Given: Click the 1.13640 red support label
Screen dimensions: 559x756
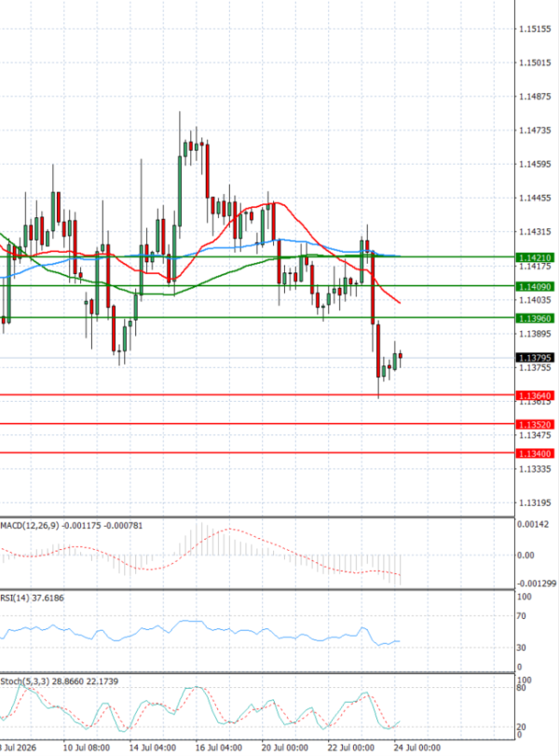Looking at the screenshot, I should [x=535, y=396].
